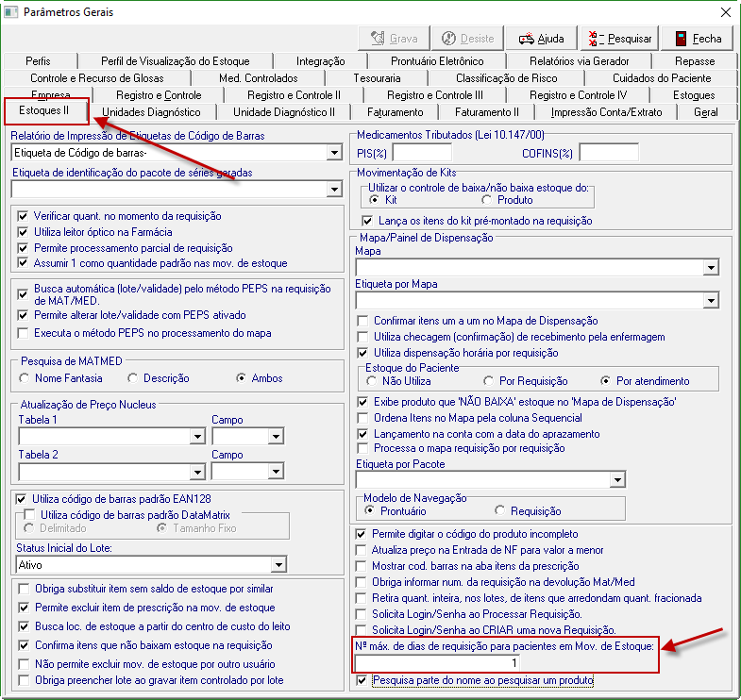Enable Utiliza código de barras padrão DataMatrix

point(30,514)
